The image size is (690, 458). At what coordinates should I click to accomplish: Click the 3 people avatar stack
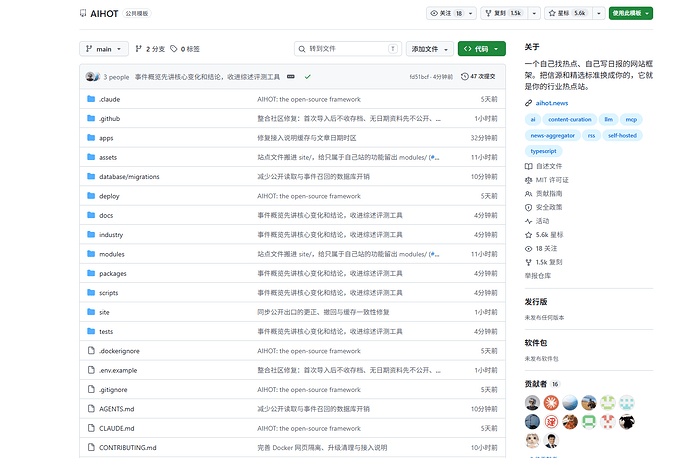coord(93,77)
